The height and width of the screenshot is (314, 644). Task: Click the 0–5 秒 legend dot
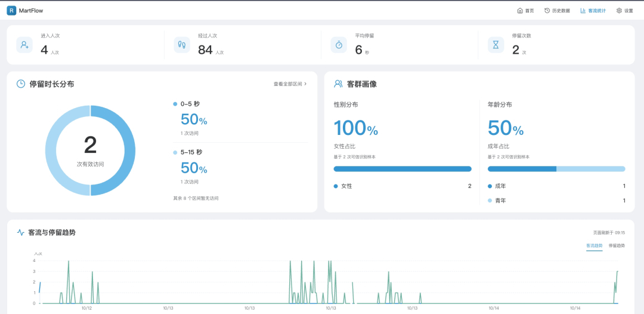[175, 104]
